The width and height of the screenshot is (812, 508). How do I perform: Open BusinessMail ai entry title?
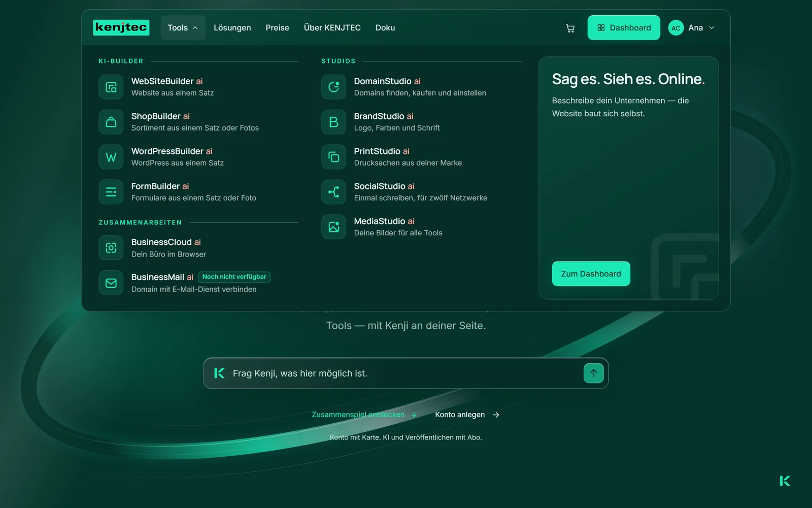point(162,277)
